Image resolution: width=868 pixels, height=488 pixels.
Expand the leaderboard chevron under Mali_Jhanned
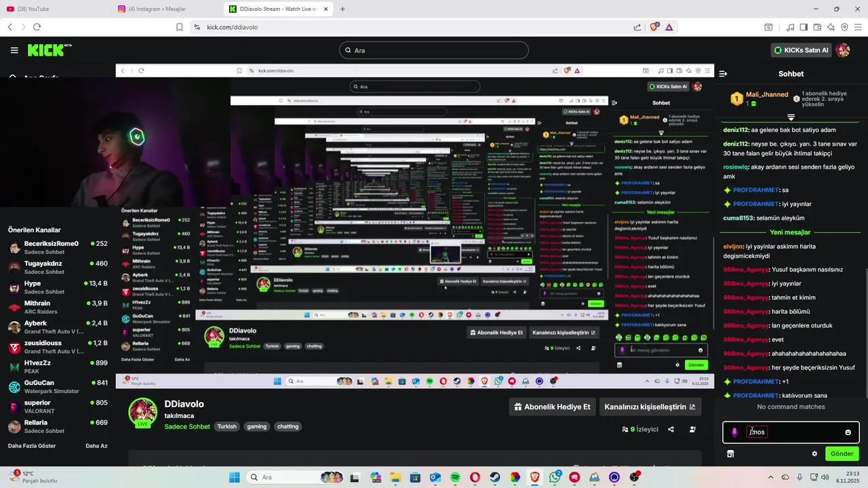(791, 117)
